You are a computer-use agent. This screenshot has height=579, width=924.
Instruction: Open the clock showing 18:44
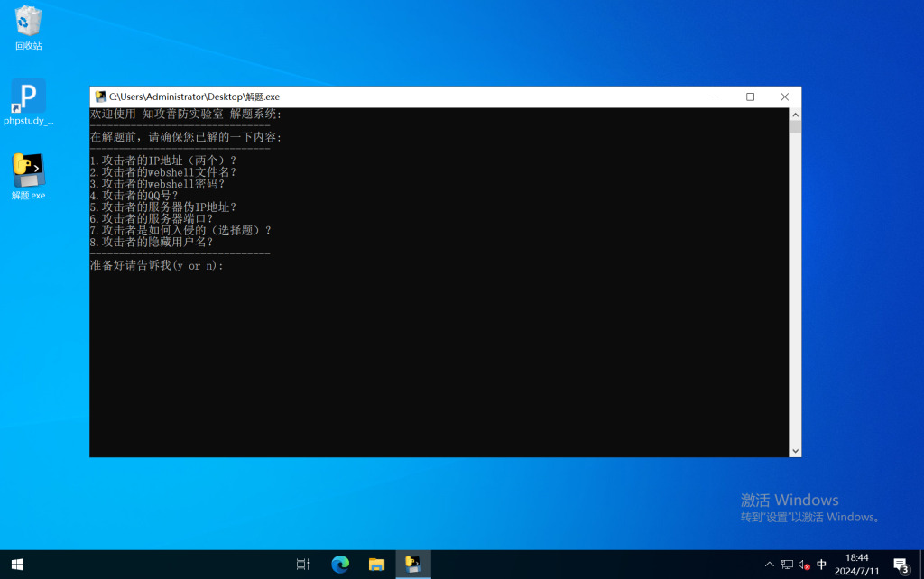[857, 565]
